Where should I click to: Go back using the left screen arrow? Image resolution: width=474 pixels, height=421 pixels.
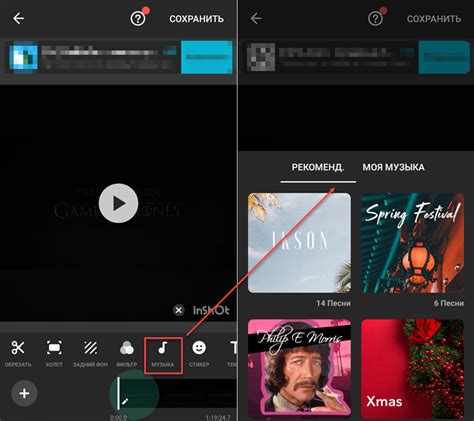point(18,18)
